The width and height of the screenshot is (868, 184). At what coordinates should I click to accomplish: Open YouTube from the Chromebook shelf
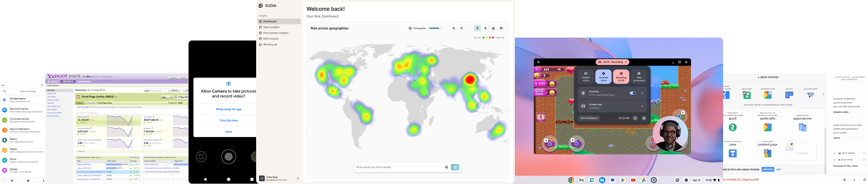[633, 180]
